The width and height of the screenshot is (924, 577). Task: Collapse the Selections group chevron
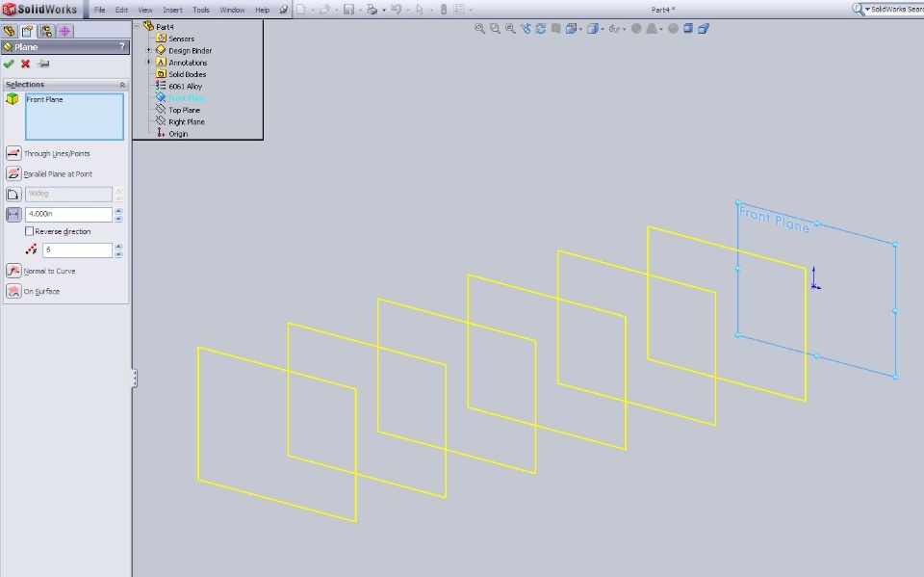tap(122, 85)
